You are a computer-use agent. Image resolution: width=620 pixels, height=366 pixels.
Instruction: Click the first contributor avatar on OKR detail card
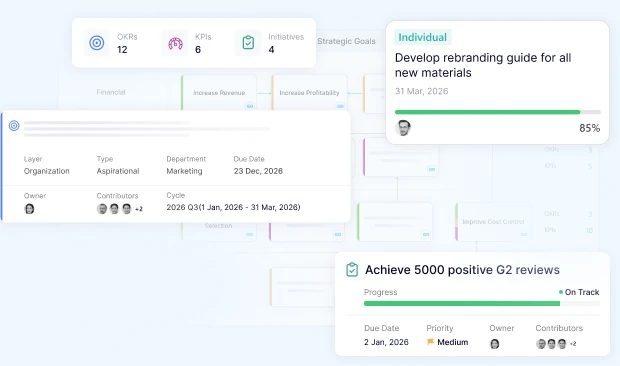[x=102, y=209]
